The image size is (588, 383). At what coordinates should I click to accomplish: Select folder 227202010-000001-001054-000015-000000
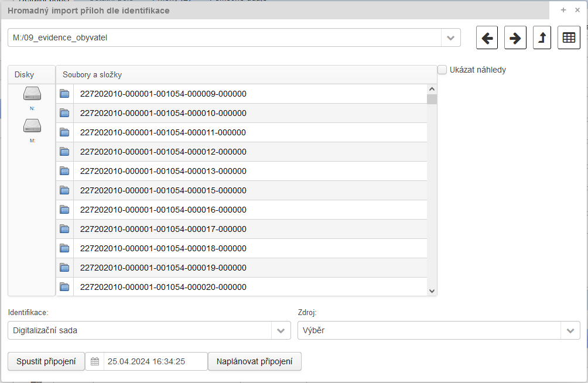[x=163, y=190]
